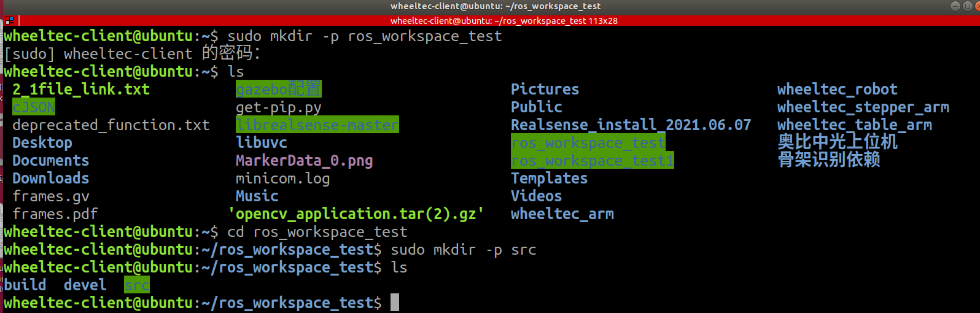
Task: Open the Terminator group menu icon
Action: [9, 20]
